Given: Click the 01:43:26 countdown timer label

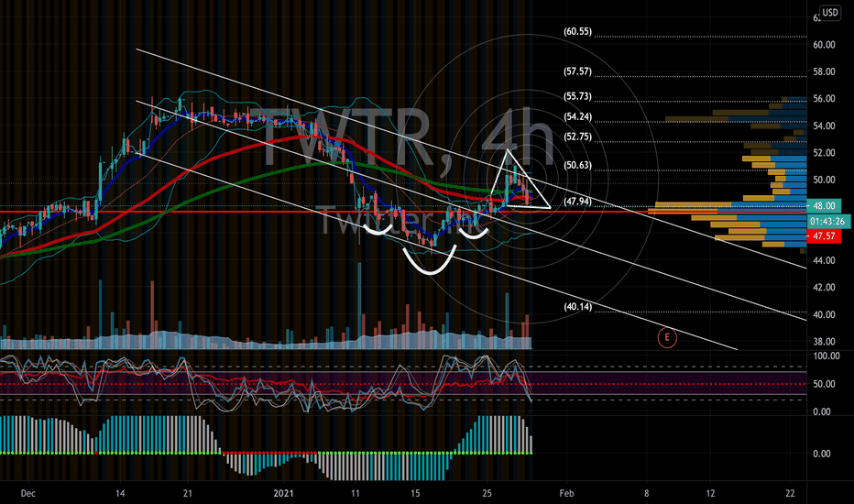Looking at the screenshot, I should [827, 221].
